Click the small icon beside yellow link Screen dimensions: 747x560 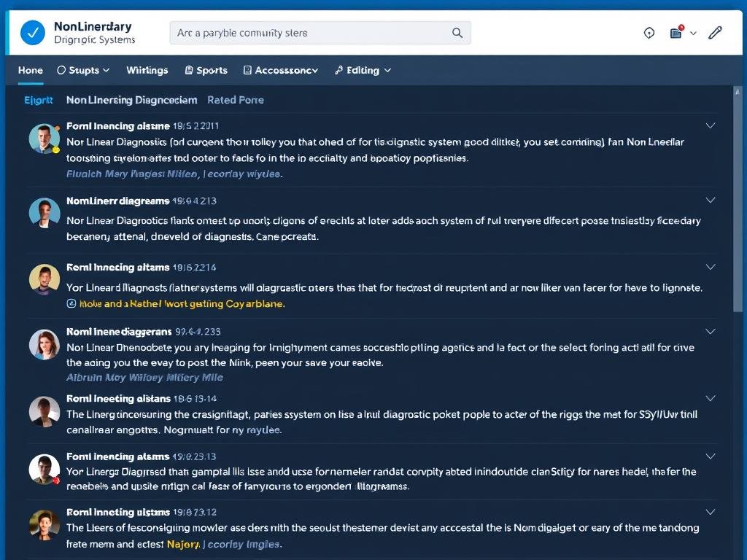[71, 303]
